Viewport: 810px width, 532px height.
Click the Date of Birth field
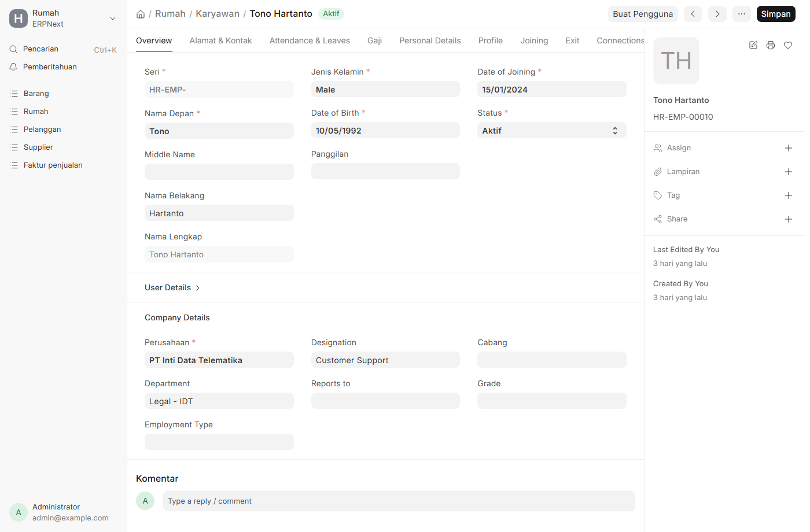385,131
